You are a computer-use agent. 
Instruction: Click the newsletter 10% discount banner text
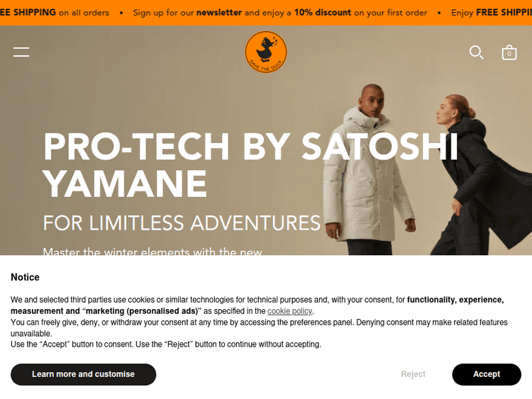[x=280, y=13]
